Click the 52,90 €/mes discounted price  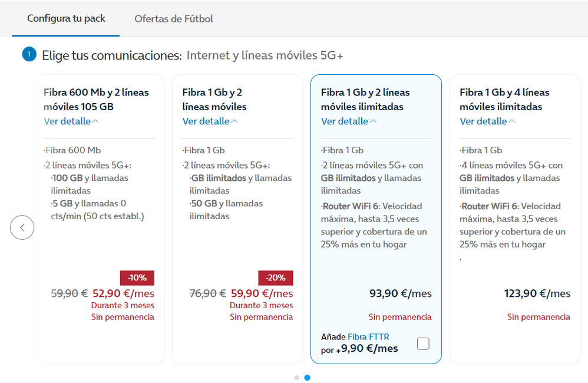click(x=123, y=293)
